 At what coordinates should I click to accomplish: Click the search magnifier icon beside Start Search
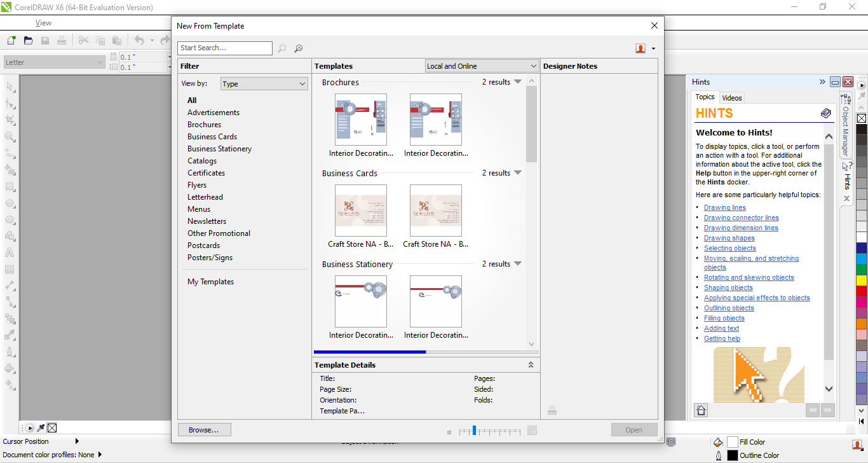(282, 48)
